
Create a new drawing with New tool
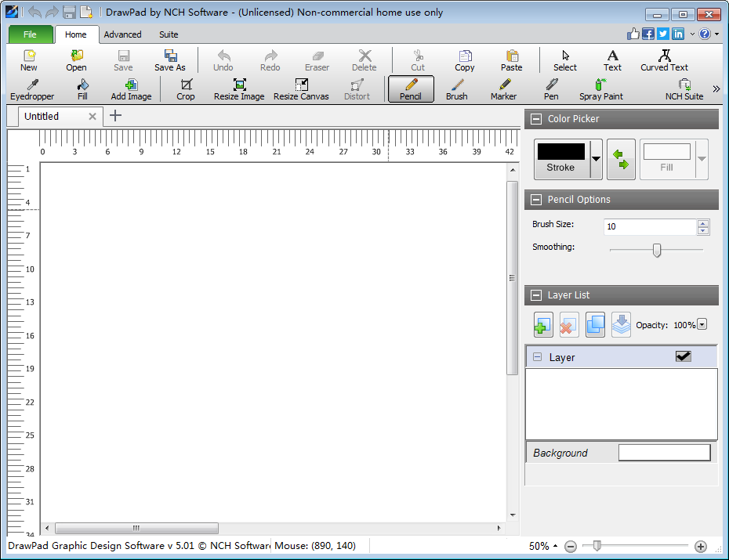(29, 60)
